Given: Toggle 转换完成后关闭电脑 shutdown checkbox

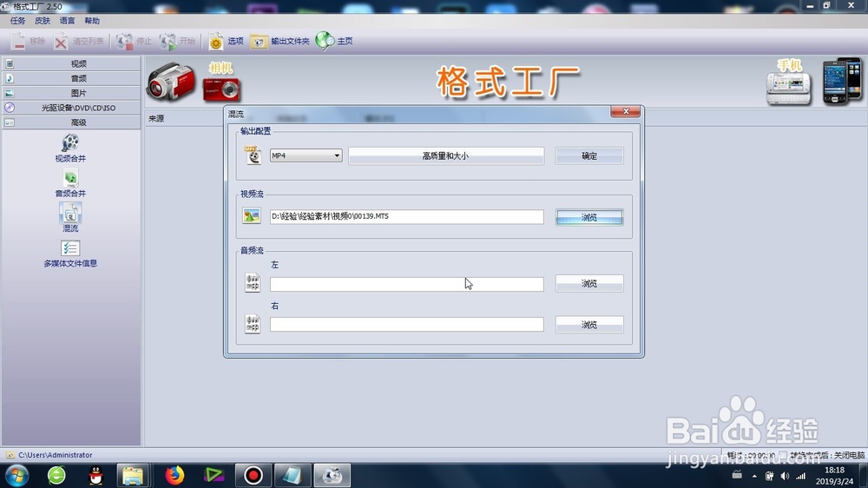Looking at the screenshot, I should [x=782, y=455].
